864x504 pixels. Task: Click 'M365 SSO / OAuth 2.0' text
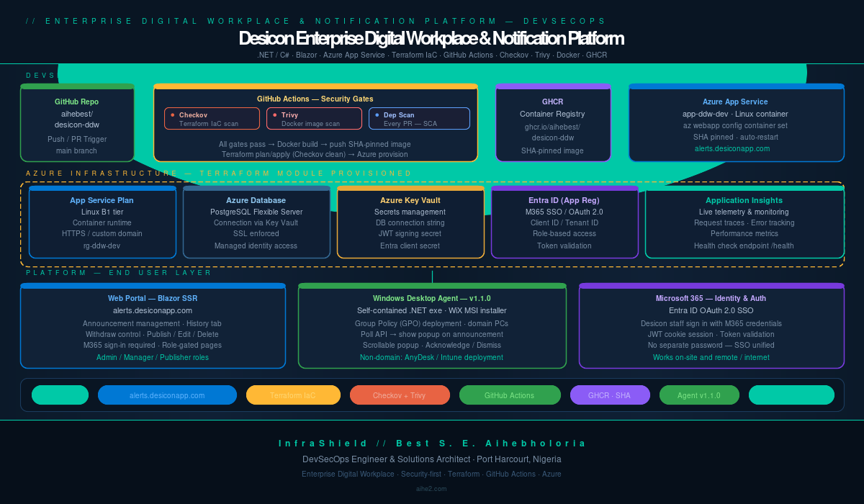[x=564, y=212]
